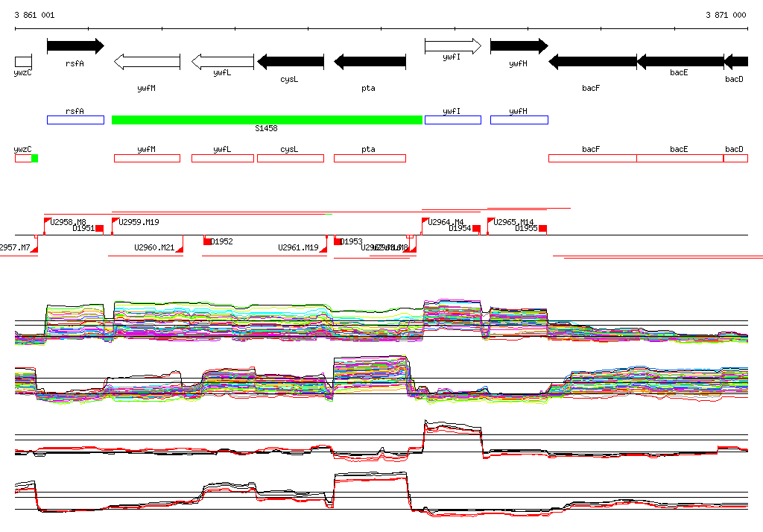Viewport: 763px width, 532px height.
Task: Click the black rsfA gene arrow
Action: [x=75, y=46]
